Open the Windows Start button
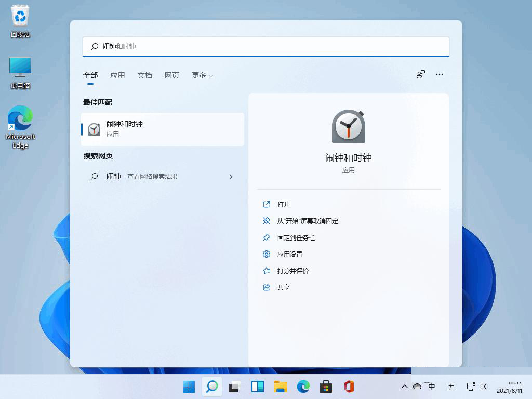This screenshot has height=399, width=532. click(x=189, y=387)
